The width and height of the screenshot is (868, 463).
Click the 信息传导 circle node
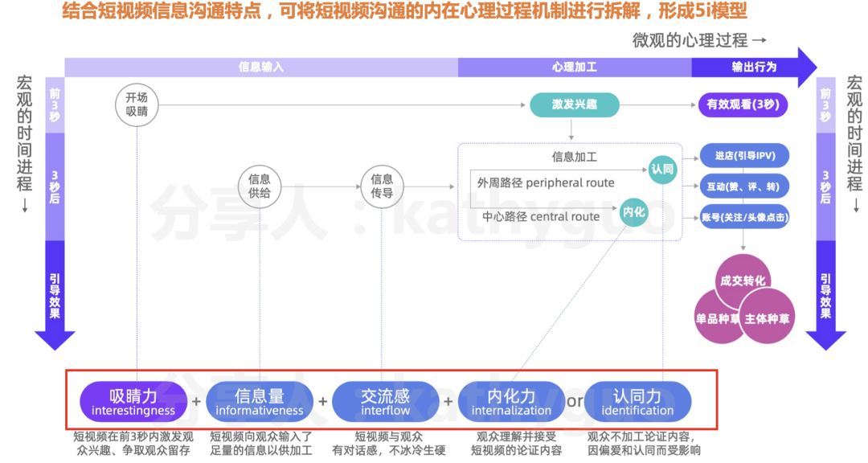[381, 185]
